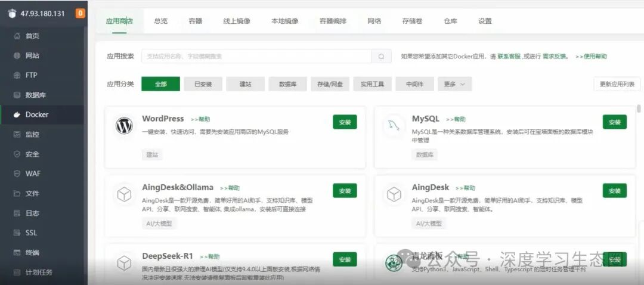This screenshot has width=644, height=285.
Task: Click the app search input field
Action: (256, 57)
